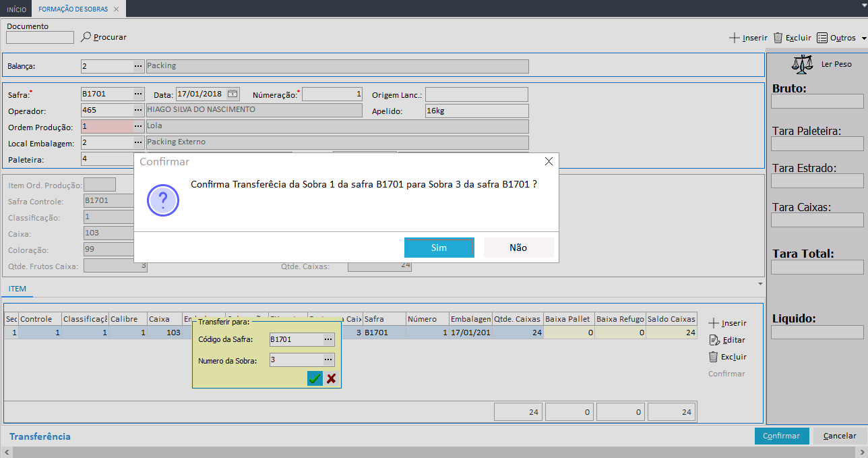Open Código da Safra lookup in Transferir popup
Screen dimensions: 868x458
click(329, 339)
